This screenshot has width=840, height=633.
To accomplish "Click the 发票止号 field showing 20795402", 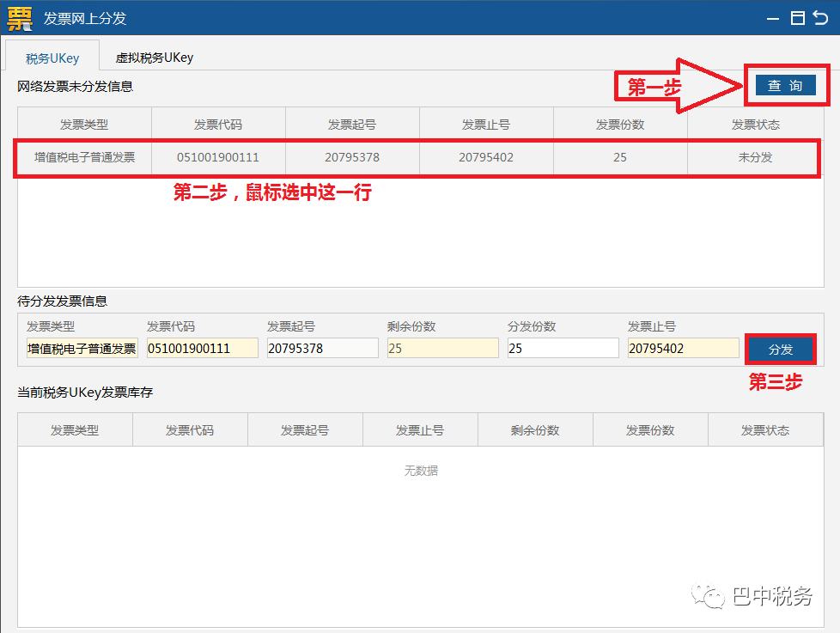I will (x=684, y=348).
